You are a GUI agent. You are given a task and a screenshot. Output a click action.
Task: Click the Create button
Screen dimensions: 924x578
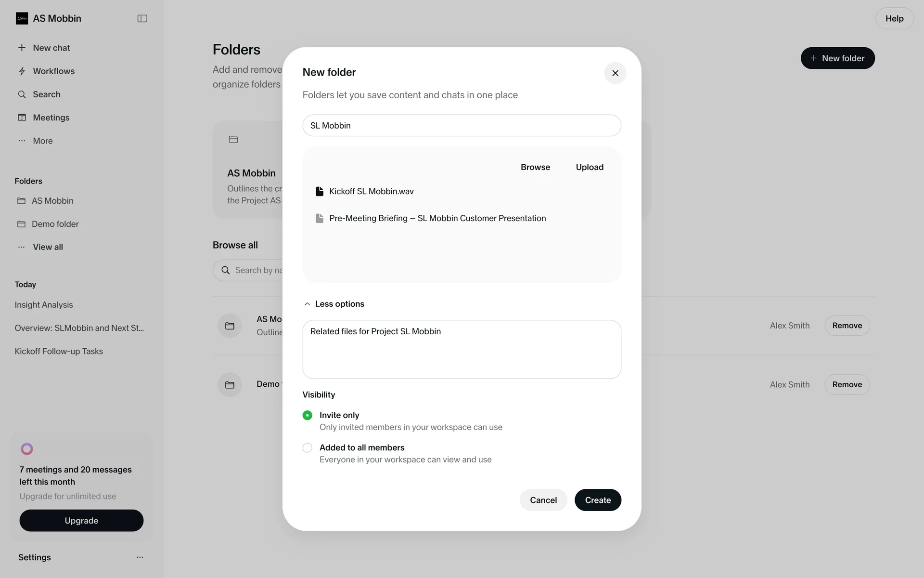[598, 500]
